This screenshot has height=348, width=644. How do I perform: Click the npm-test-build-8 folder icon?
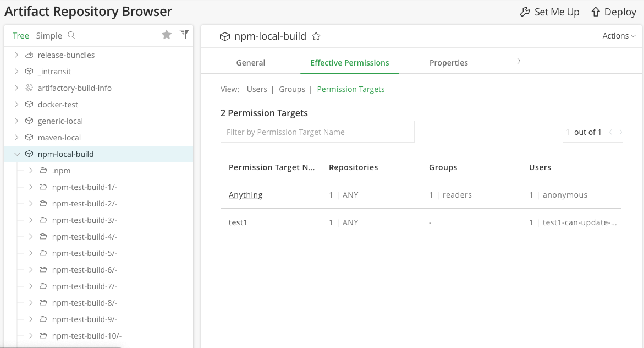pos(43,302)
